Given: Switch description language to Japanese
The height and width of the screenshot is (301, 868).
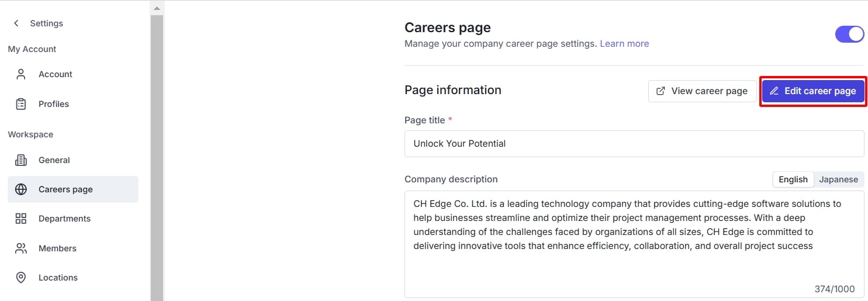Looking at the screenshot, I should pos(838,179).
